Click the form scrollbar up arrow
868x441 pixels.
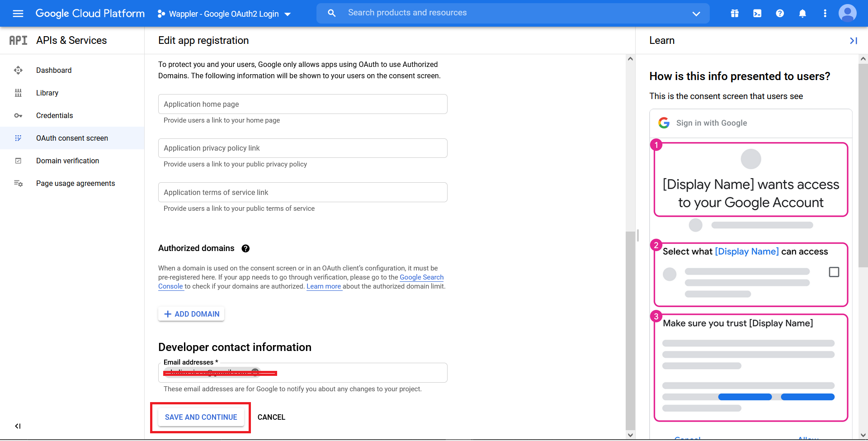(631, 59)
